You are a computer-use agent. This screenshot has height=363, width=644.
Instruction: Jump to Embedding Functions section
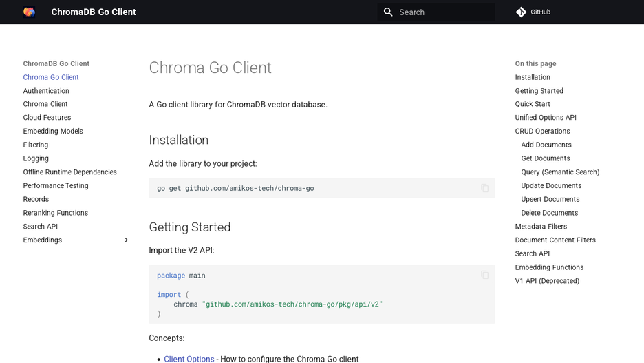549,267
